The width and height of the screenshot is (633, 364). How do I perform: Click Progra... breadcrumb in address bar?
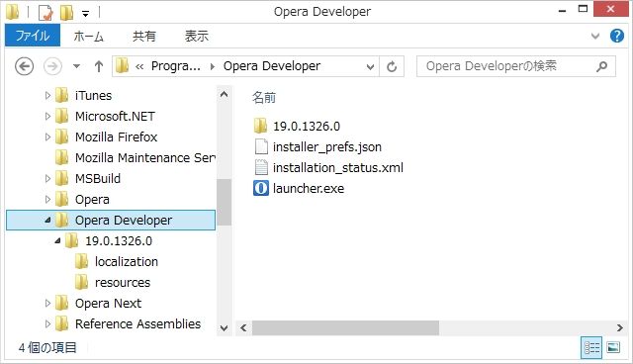tap(176, 66)
